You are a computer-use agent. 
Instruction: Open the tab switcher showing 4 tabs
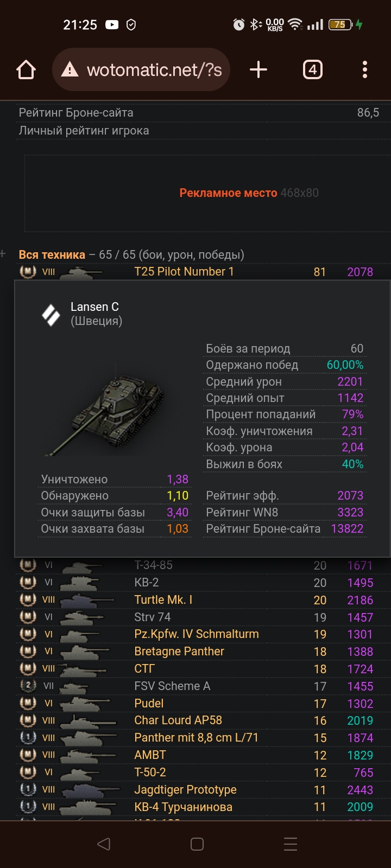[x=312, y=70]
